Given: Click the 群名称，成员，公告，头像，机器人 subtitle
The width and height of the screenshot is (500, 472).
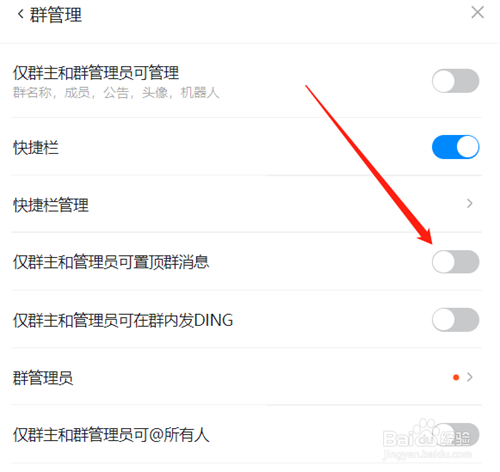Looking at the screenshot, I should coord(116,93).
